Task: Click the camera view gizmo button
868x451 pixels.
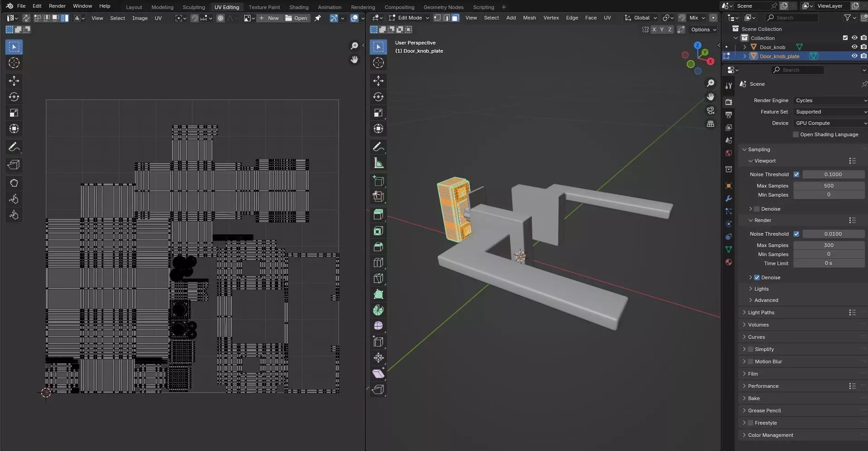Action: coord(711,110)
